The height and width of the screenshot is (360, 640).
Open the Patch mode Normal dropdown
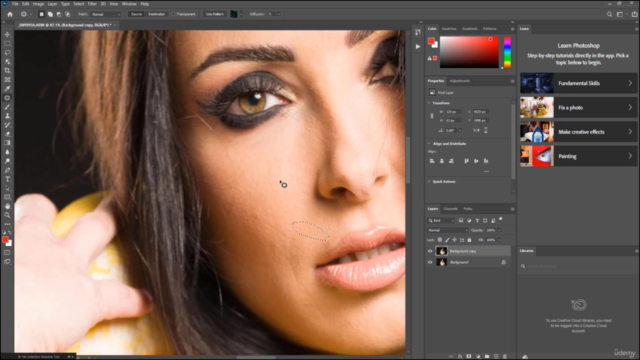[x=106, y=14]
